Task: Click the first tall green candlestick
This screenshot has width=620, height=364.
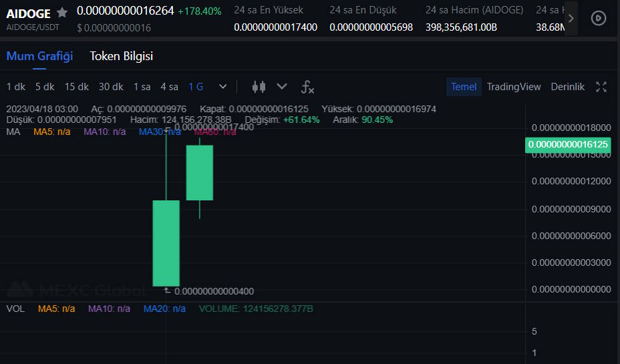Action: click(166, 243)
